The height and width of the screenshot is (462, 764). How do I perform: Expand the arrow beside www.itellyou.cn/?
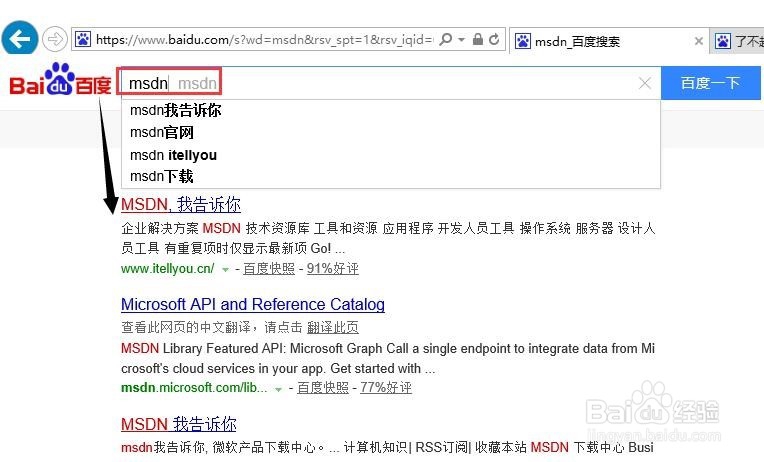click(225, 270)
